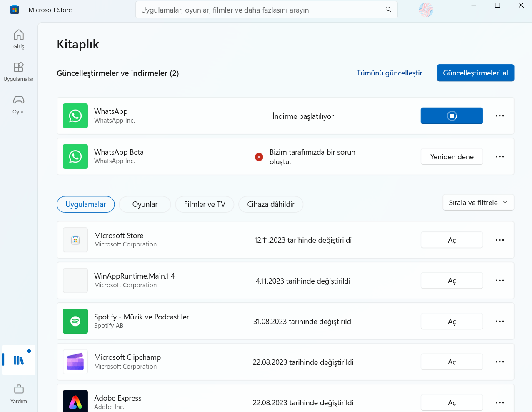Viewport: 532px width, 412px height.
Task: Click '31.08.2023 tarihinde değiştirildi' text
Action: (x=303, y=322)
